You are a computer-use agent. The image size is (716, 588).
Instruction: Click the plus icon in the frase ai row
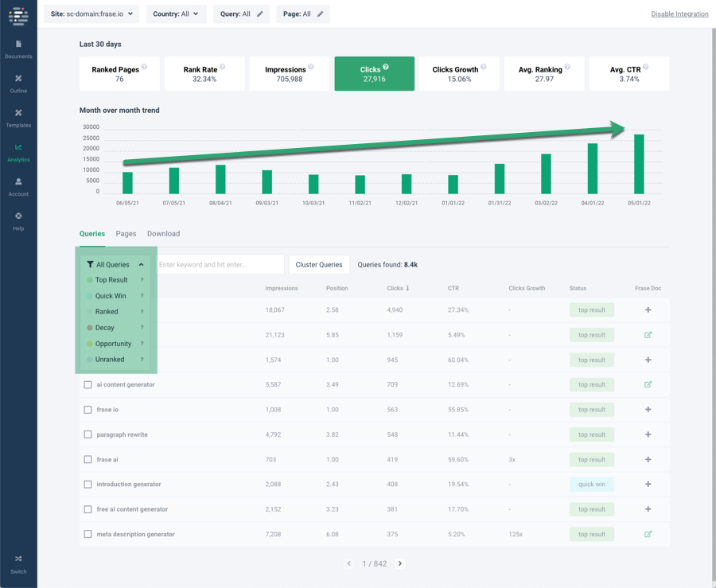(648, 459)
